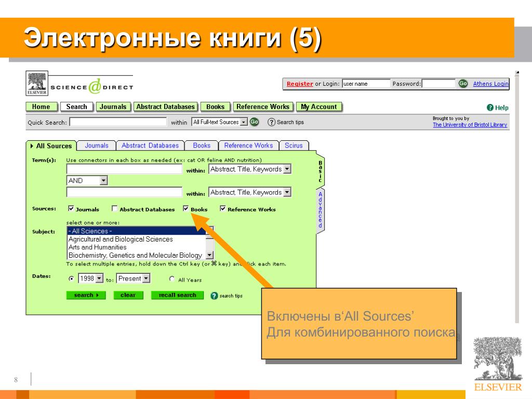Viewport: 532px width, 399px height.
Task: Select 'Arts and Humanities' subject
Action: pos(137,247)
